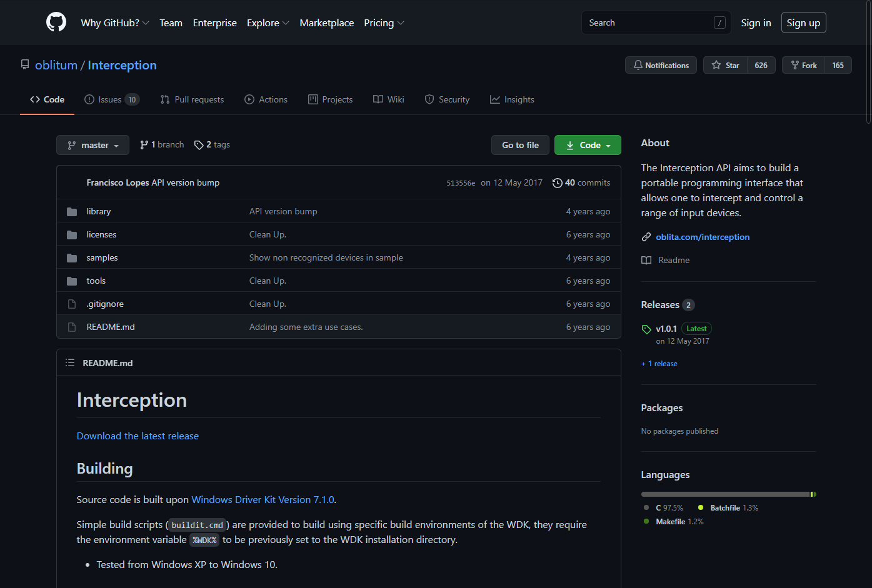
Task: Click the Sign in link
Action: (x=756, y=22)
